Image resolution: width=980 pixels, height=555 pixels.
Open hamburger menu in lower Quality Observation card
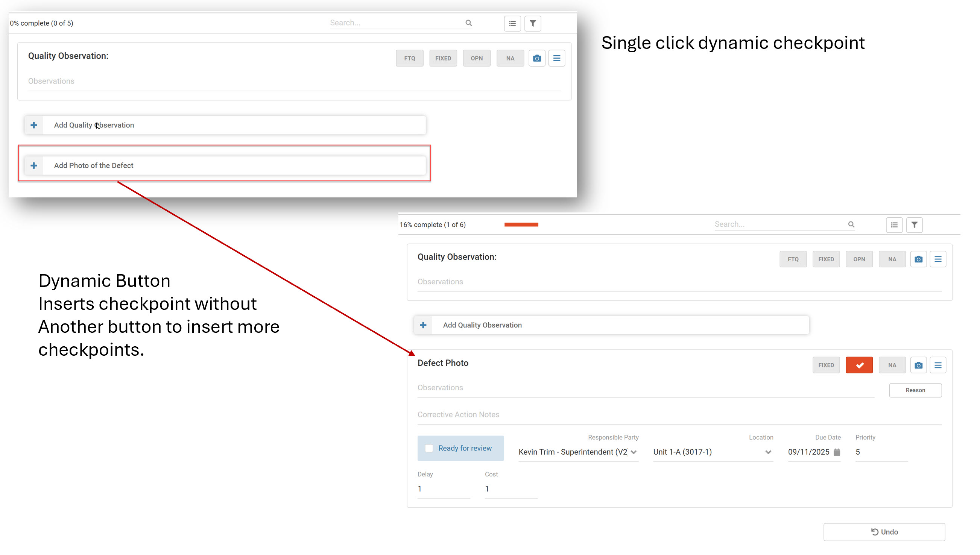click(x=938, y=259)
